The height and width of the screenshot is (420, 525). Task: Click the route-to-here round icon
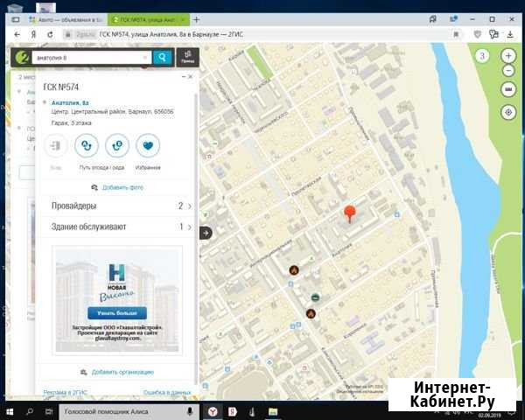click(117, 145)
